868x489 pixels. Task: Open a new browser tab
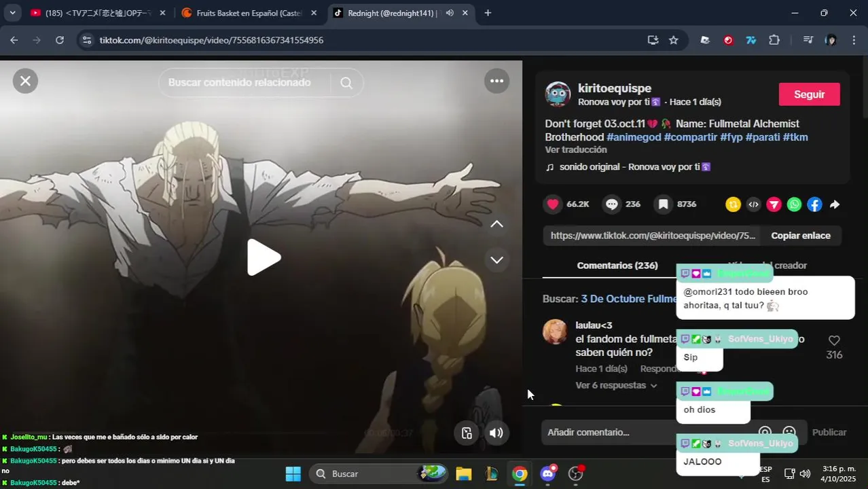click(488, 13)
